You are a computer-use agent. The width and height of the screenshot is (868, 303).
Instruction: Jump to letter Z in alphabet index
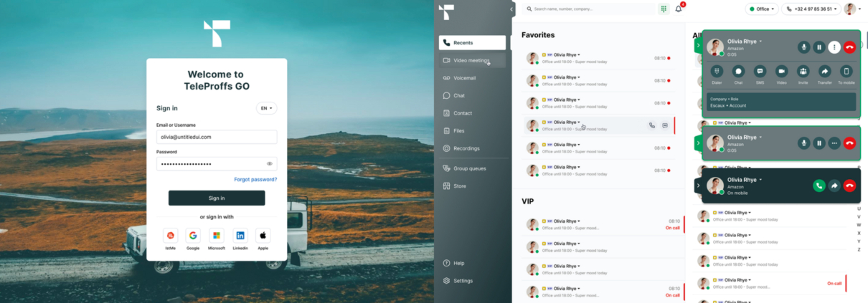point(859,249)
